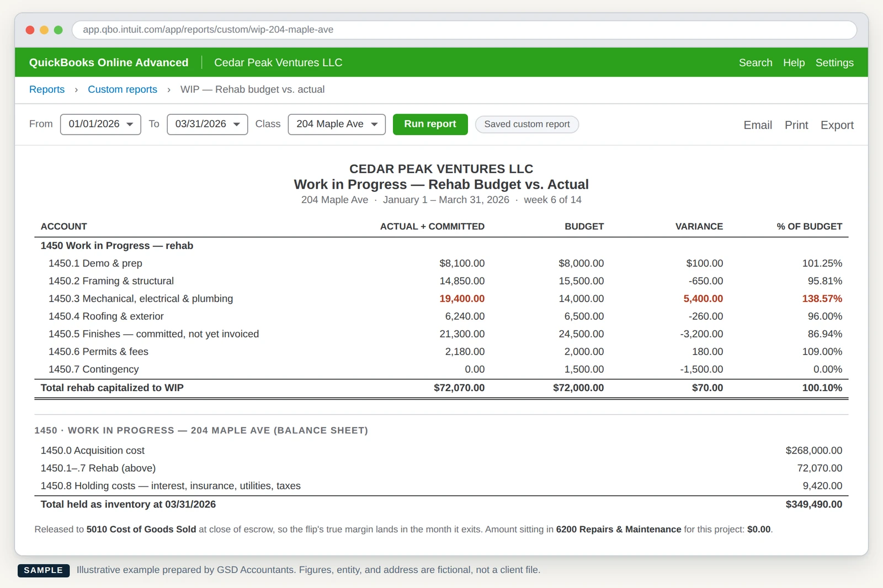Click the $268,000.00 acquisition cost value
883x588 pixels.
point(814,451)
